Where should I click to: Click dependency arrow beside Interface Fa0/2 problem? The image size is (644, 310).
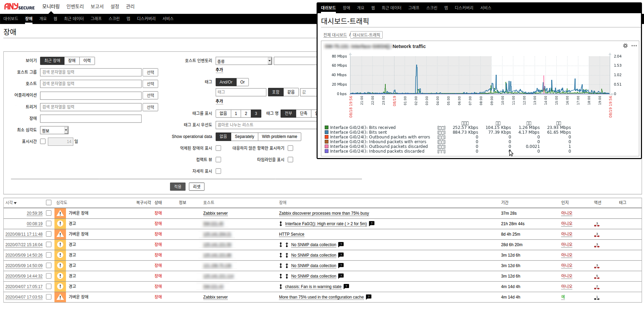(x=281, y=224)
